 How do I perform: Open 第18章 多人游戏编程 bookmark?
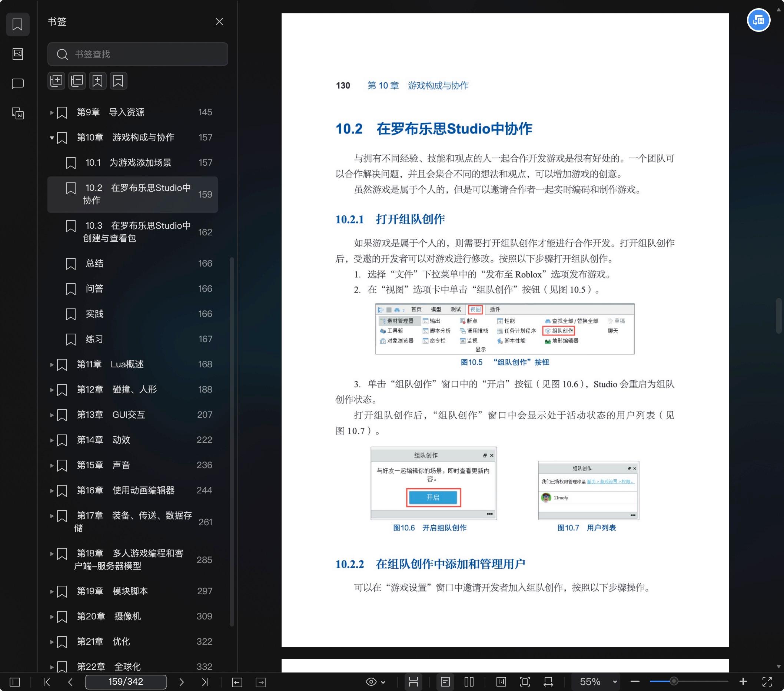(133, 560)
